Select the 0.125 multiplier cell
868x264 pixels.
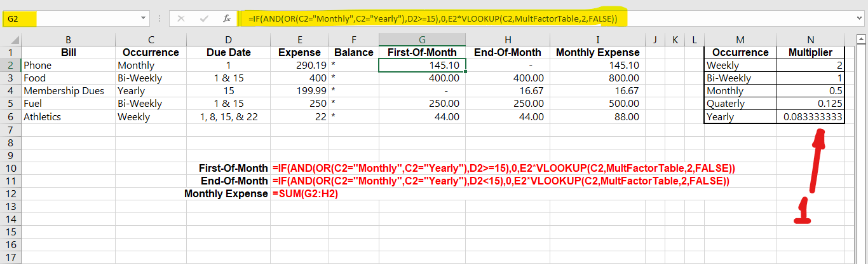[x=811, y=104]
